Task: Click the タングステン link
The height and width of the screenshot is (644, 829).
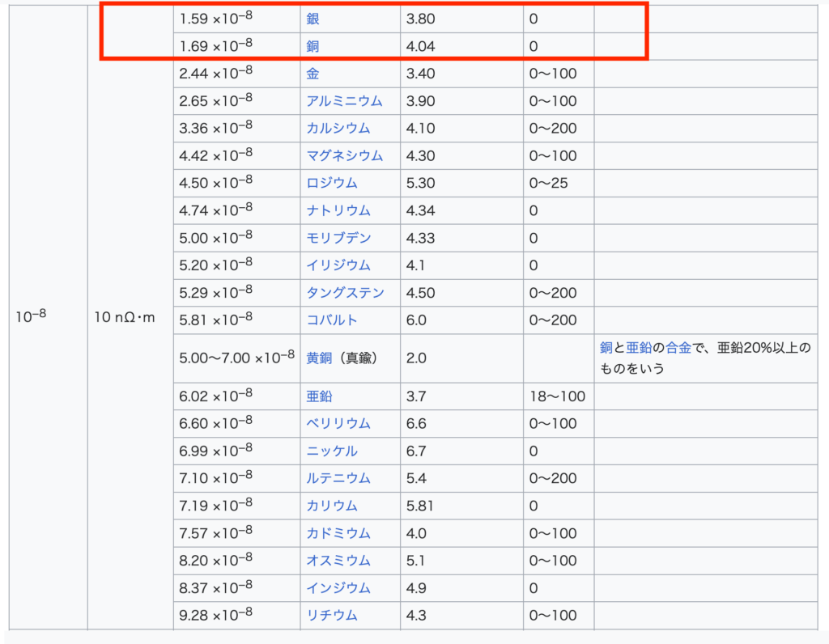Action: pyautogui.click(x=345, y=293)
